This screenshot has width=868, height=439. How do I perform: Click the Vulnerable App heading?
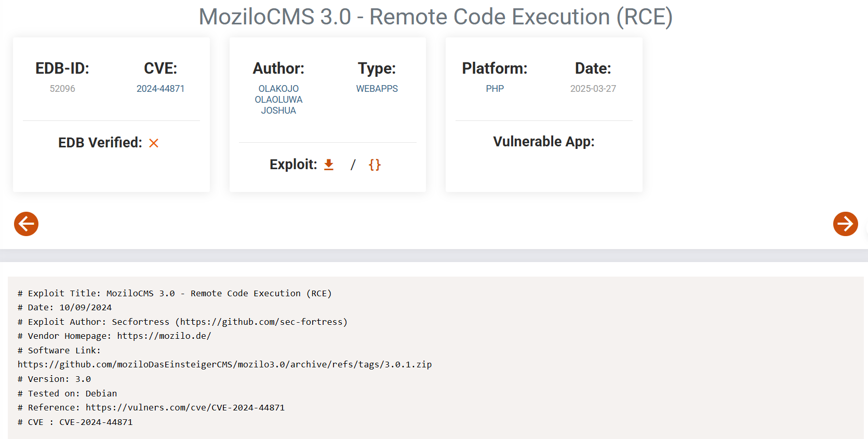543,142
